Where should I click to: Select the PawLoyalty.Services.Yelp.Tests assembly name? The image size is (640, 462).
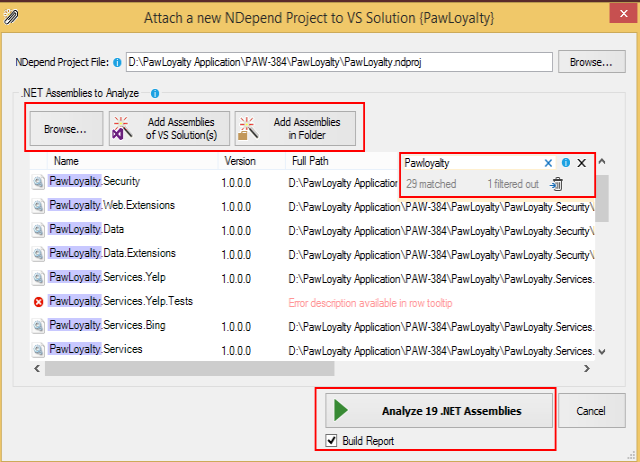click(121, 301)
